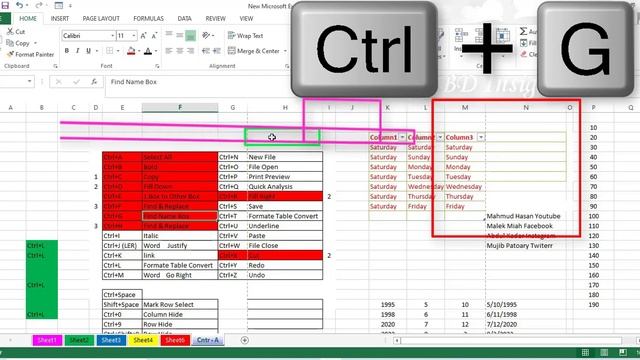The height and width of the screenshot is (360, 640).
Task: Switch to the pink Sheet1 tab
Action: click(x=47, y=340)
